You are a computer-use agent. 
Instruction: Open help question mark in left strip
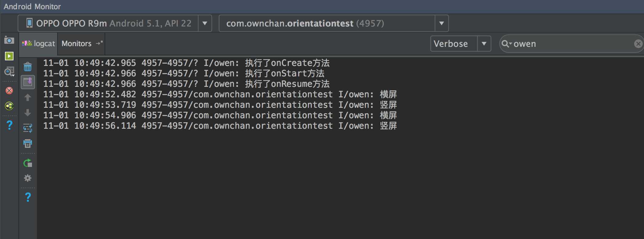[10, 125]
